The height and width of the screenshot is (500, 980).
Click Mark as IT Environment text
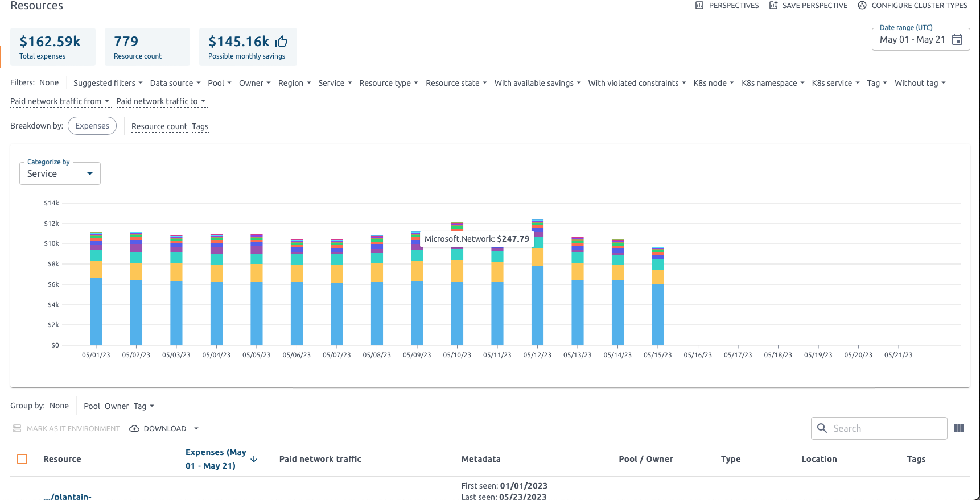pos(73,428)
